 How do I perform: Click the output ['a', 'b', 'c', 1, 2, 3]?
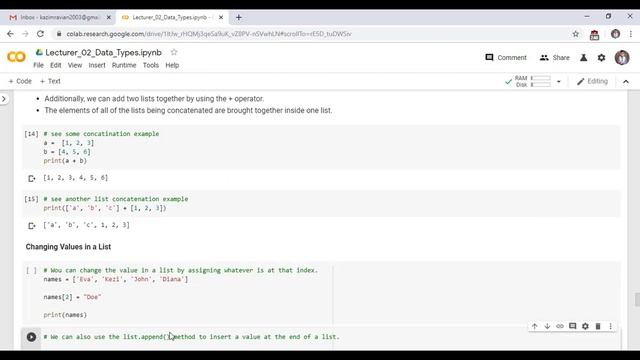pyautogui.click(x=86, y=225)
